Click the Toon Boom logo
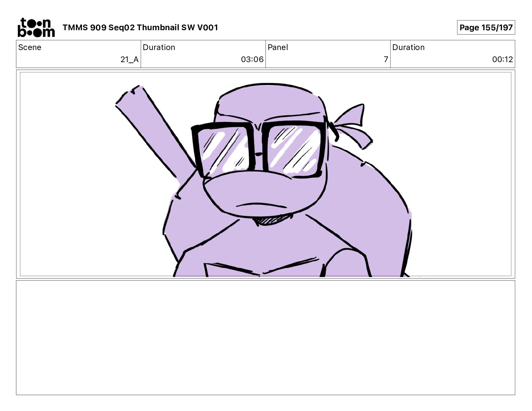The height and width of the screenshot is (411, 532). click(36, 28)
